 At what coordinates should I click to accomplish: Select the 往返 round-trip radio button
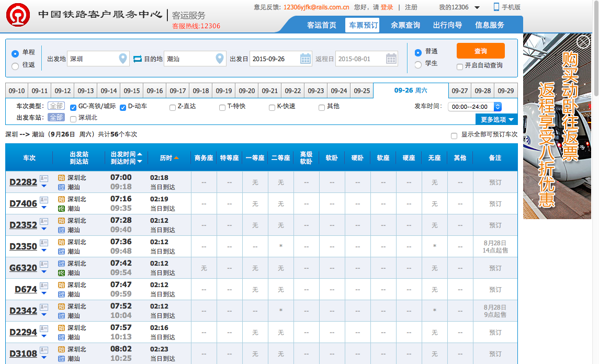tap(15, 66)
